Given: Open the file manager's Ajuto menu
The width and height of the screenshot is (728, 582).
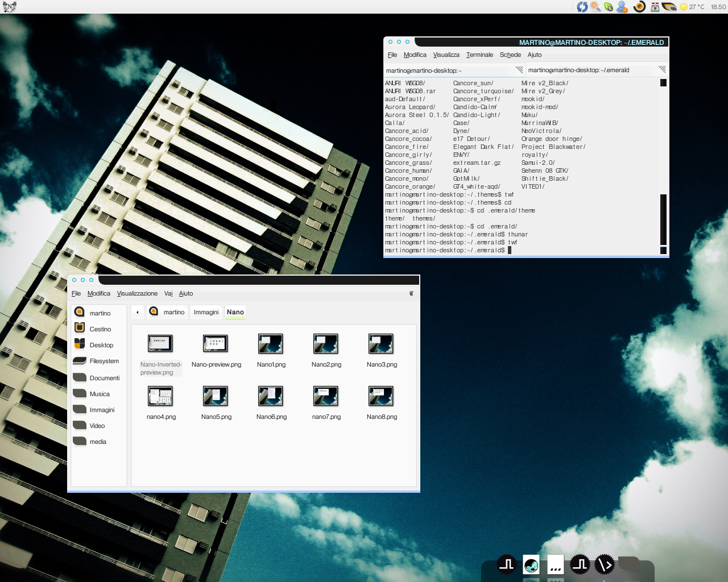Looking at the screenshot, I should point(186,293).
